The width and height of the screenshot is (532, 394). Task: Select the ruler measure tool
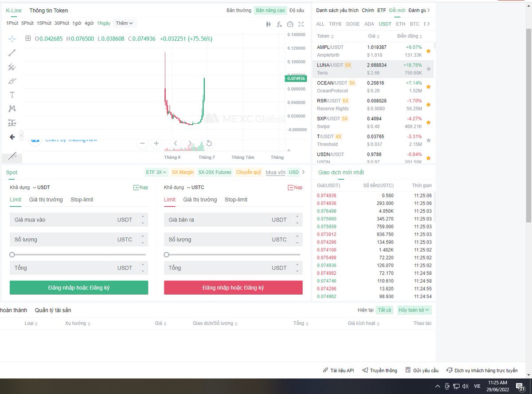click(12, 156)
